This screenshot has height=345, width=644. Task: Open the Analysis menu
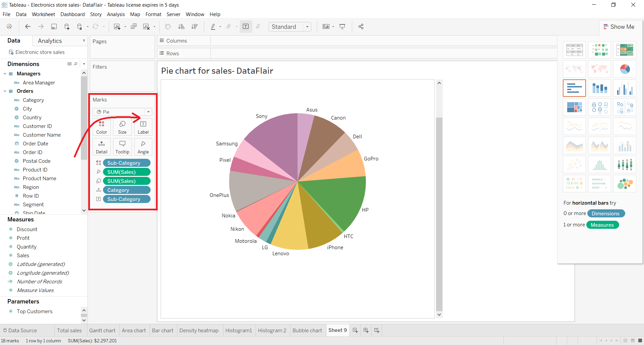116,14
